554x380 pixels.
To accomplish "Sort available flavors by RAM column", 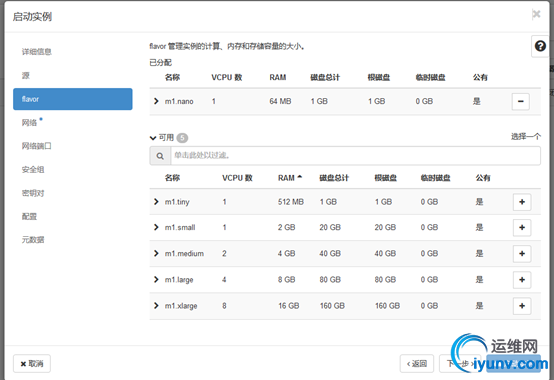I will point(290,178).
